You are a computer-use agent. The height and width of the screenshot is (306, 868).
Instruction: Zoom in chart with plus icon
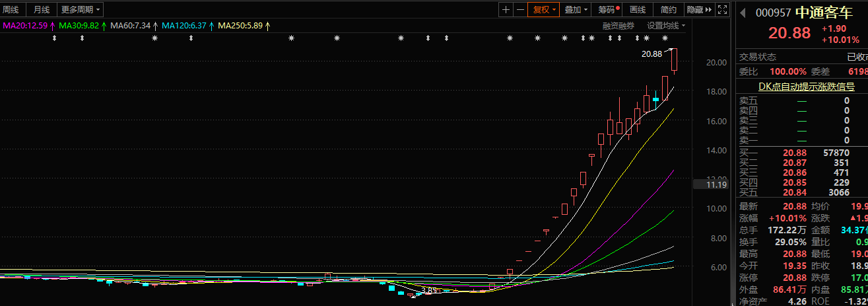click(506, 9)
